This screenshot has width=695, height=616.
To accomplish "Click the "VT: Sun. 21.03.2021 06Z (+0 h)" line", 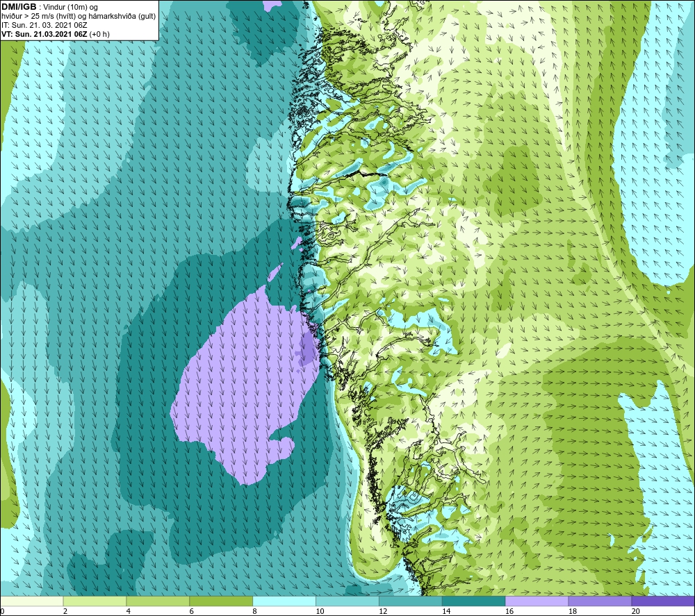I will 56,34.
